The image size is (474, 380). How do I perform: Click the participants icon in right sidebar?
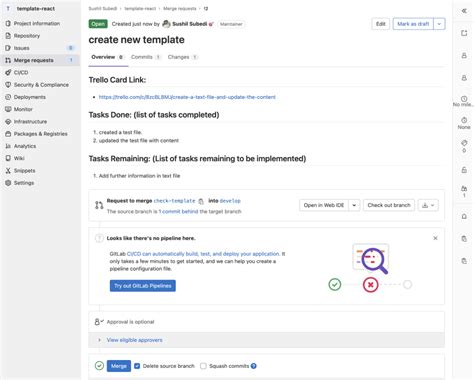pos(464,189)
